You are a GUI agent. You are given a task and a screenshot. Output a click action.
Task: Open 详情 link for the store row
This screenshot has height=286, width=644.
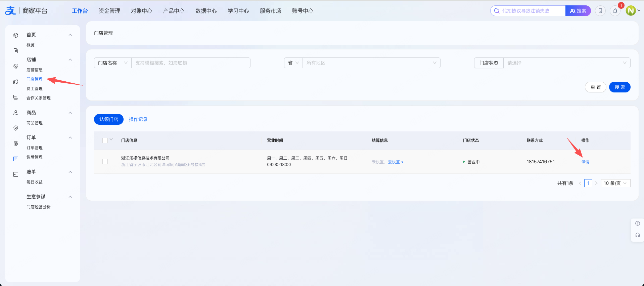click(x=585, y=162)
